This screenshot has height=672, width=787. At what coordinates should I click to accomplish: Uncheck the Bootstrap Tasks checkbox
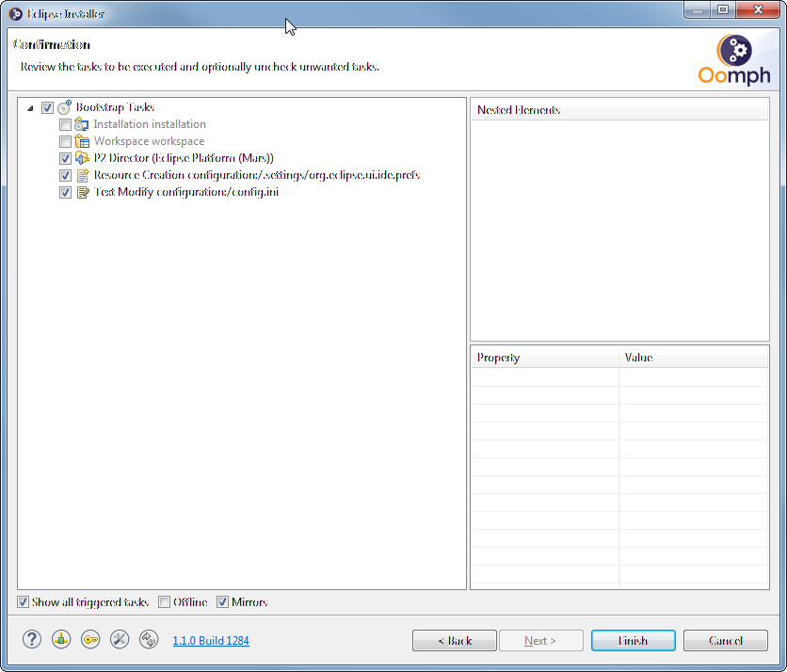tap(47, 107)
